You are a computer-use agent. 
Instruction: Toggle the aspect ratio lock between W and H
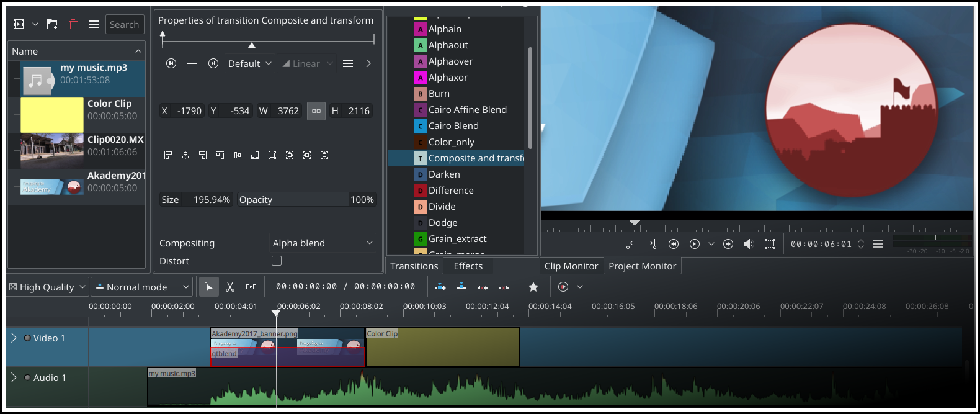[x=316, y=111]
